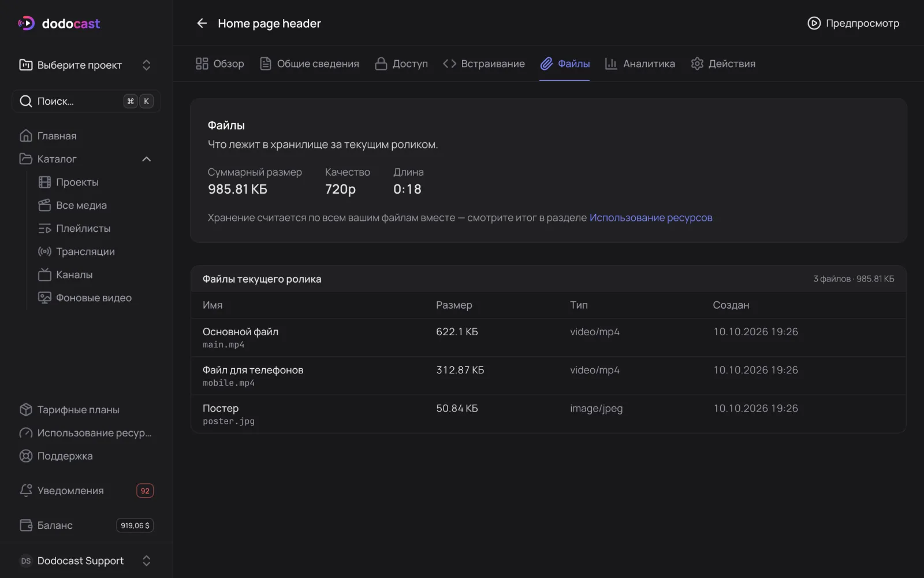Click the 92 notifications badge
924x578 pixels.
[x=145, y=491]
